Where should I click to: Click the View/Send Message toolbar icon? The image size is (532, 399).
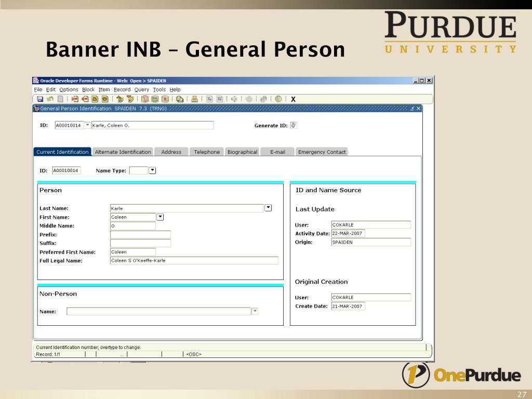[x=179, y=99]
